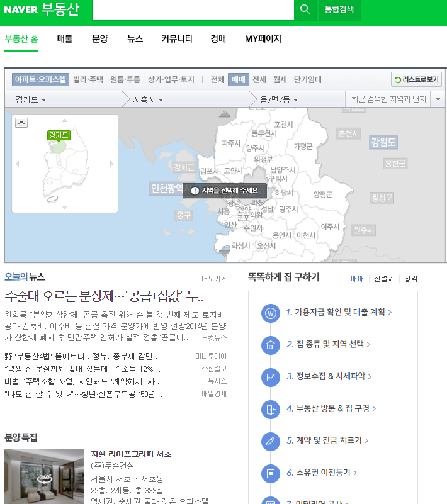The width and height of the screenshot is (447, 504).
Task: Select the 전세 trade type filter
Action: [x=259, y=79]
